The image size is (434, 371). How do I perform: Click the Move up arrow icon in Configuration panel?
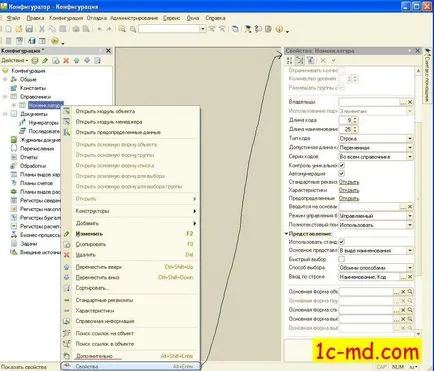(76, 60)
